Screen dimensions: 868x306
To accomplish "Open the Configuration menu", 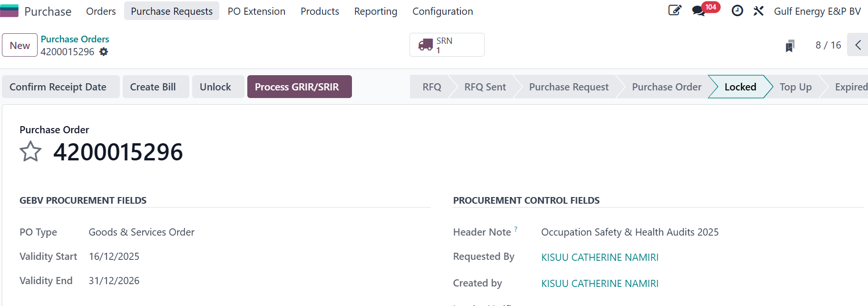I will pos(443,11).
